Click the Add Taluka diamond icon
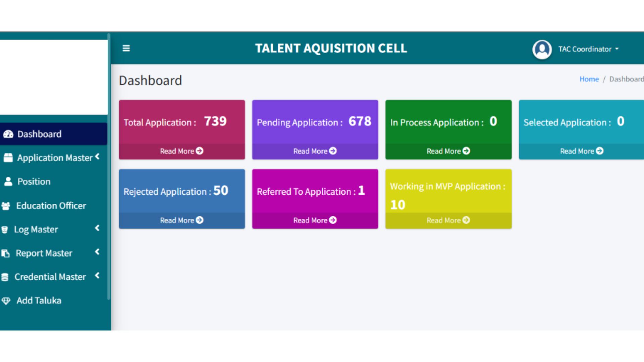This screenshot has width=644, height=362. [6, 301]
